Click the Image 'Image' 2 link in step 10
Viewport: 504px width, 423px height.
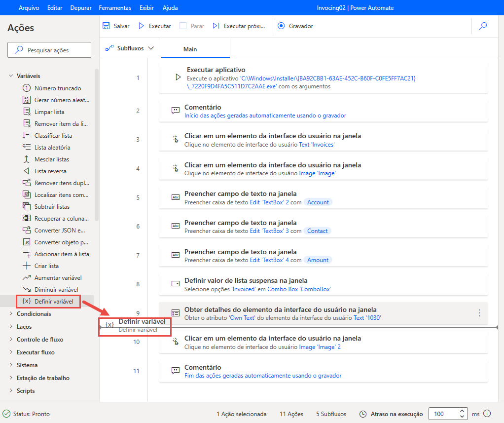coord(320,347)
